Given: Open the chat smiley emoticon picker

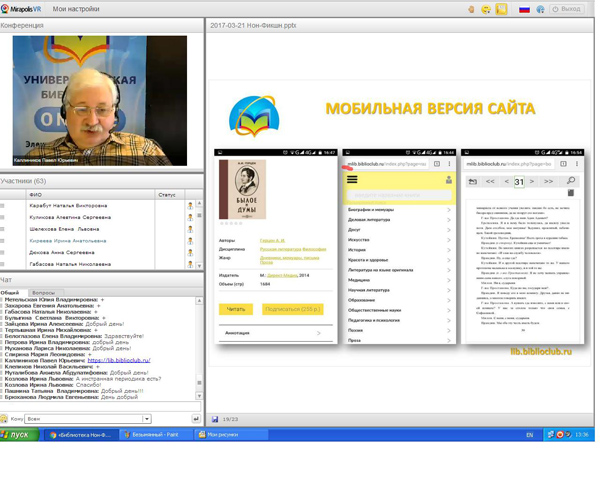Looking at the screenshot, I should 4,419.
